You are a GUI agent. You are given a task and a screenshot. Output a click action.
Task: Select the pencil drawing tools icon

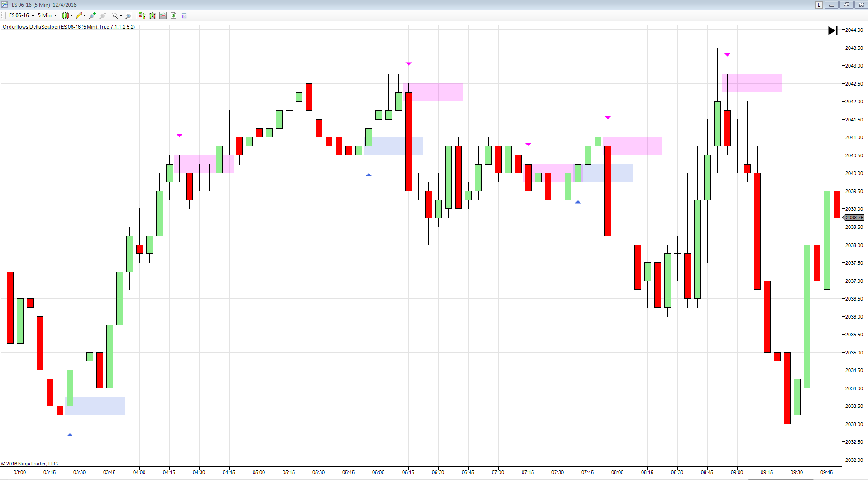click(x=79, y=15)
